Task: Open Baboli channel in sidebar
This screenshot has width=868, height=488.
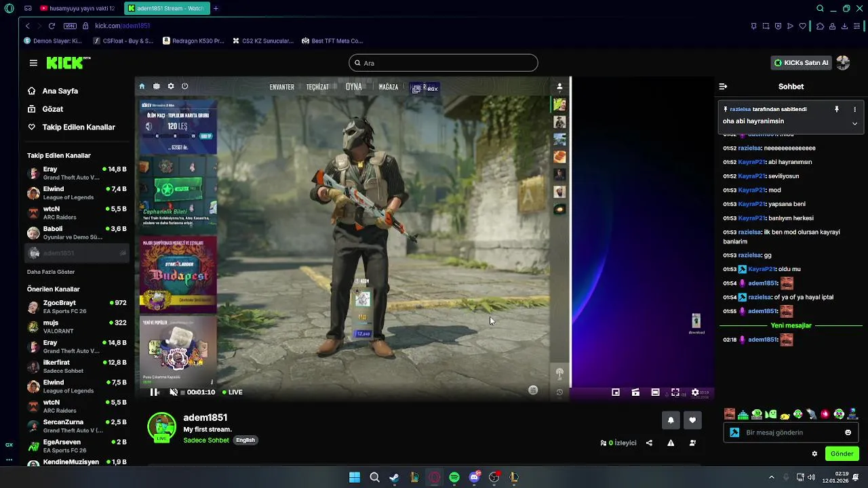Action: (x=77, y=233)
